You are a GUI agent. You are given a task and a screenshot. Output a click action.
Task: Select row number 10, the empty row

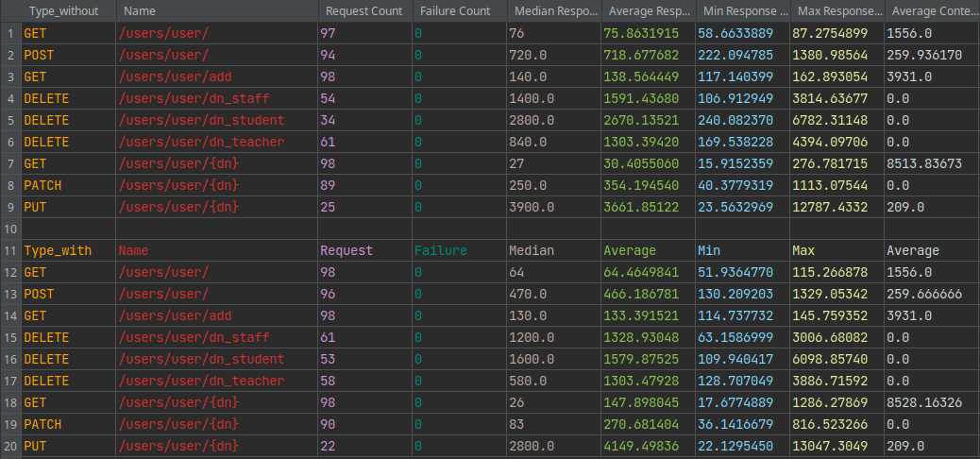click(x=10, y=229)
